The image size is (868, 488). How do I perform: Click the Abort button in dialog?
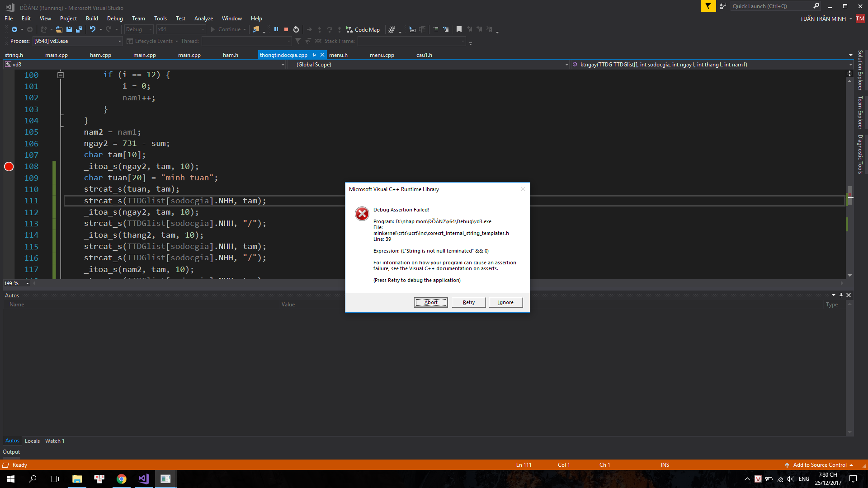click(x=431, y=302)
